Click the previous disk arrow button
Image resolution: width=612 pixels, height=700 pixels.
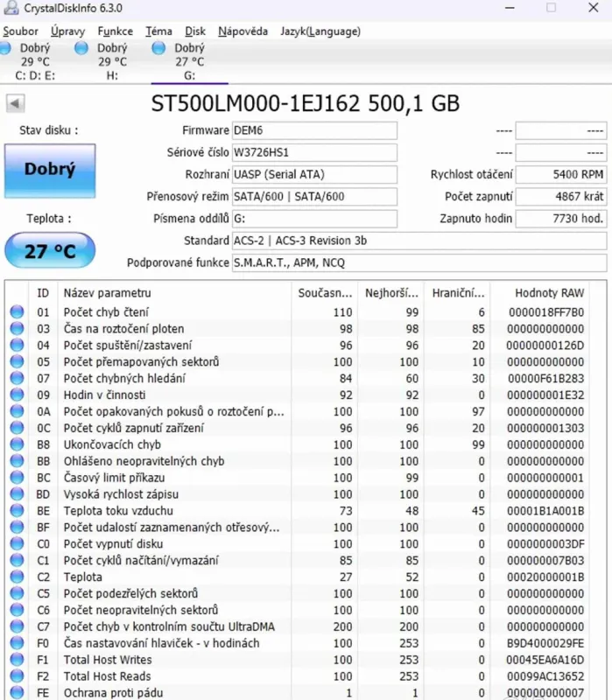[15, 104]
